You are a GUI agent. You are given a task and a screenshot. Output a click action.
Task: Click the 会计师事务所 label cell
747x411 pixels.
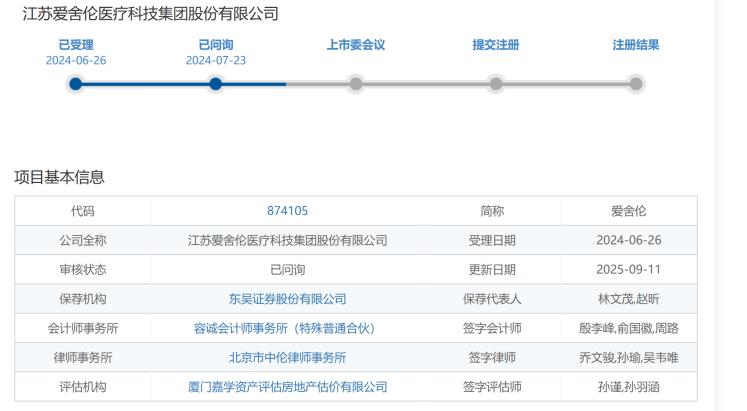pyautogui.click(x=83, y=328)
